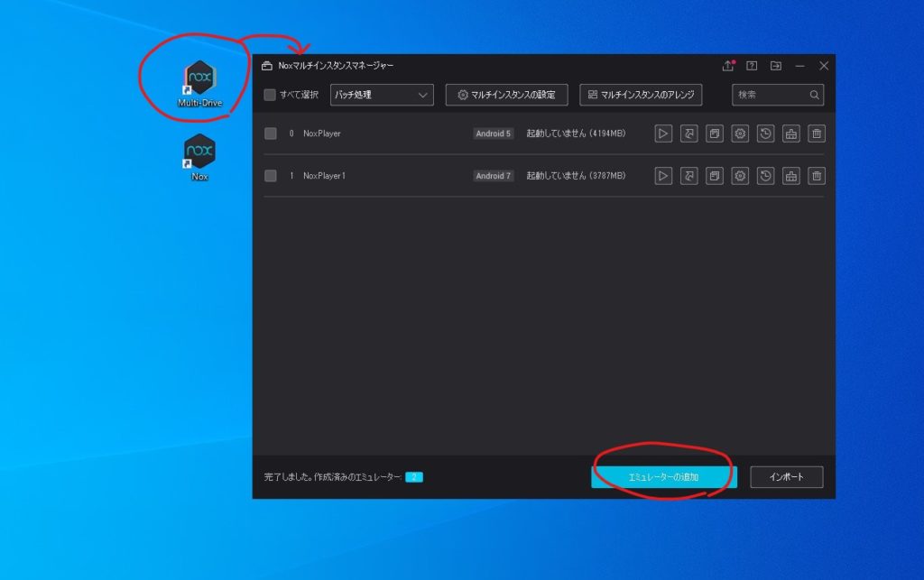The height and width of the screenshot is (580, 924).
Task: Start NoxPlayer with its play icon
Action: [663, 133]
